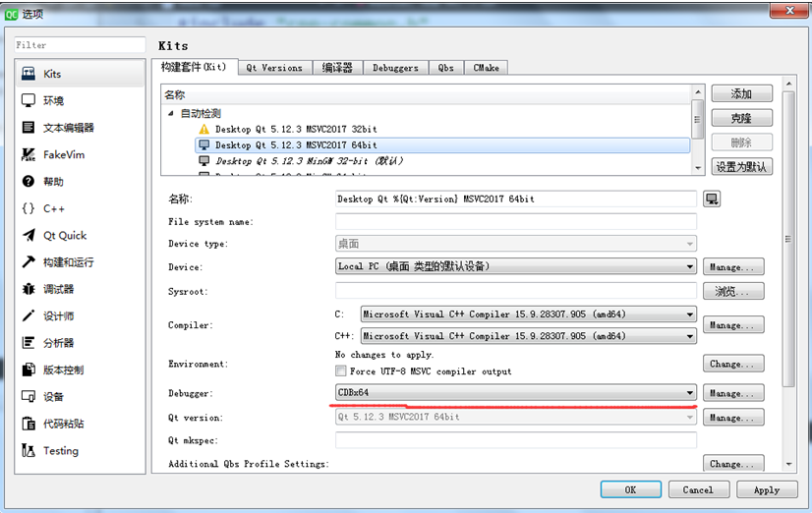Click kit list scrollbar down arrow
The height and width of the screenshot is (513, 812).
pyautogui.click(x=698, y=168)
